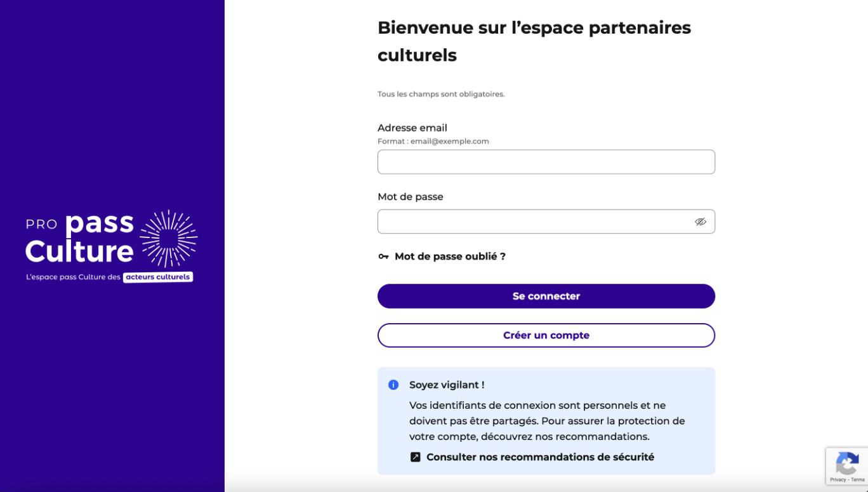Click the key icon beside forgotten password
The height and width of the screenshot is (492, 868).
(x=383, y=256)
